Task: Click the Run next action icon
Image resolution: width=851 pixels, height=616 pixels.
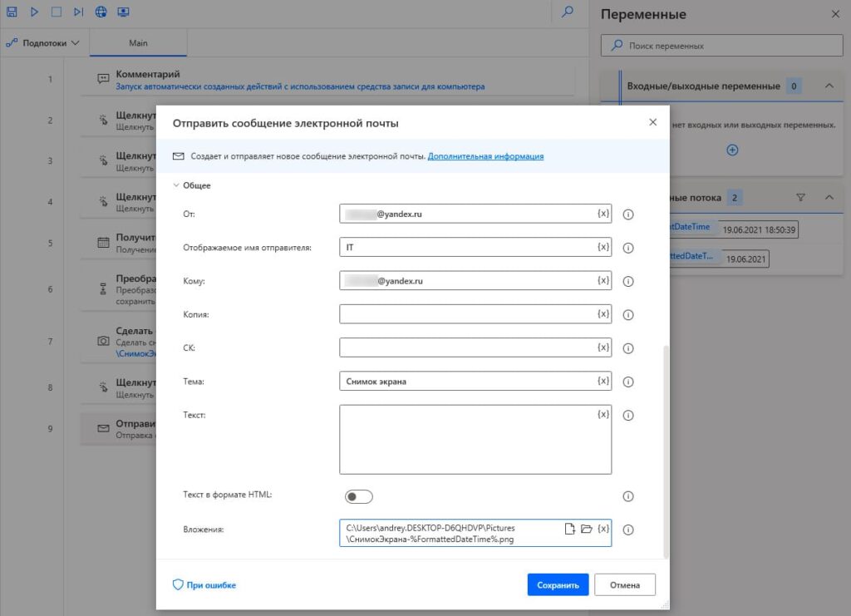Action: click(78, 12)
